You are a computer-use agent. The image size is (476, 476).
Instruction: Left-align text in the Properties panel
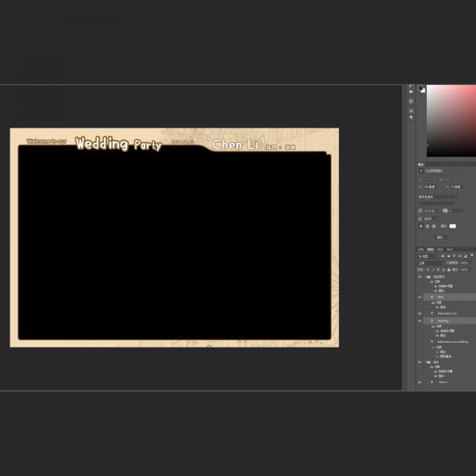421,226
